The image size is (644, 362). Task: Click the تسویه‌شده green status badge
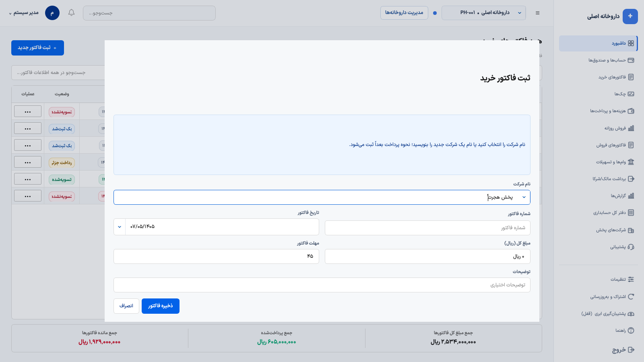pyautogui.click(x=62, y=179)
